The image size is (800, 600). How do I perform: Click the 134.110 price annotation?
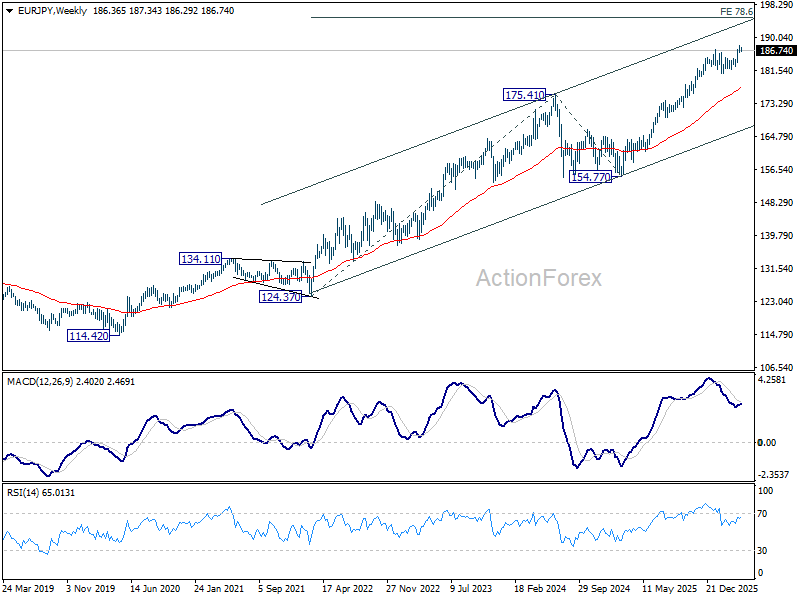point(201,259)
